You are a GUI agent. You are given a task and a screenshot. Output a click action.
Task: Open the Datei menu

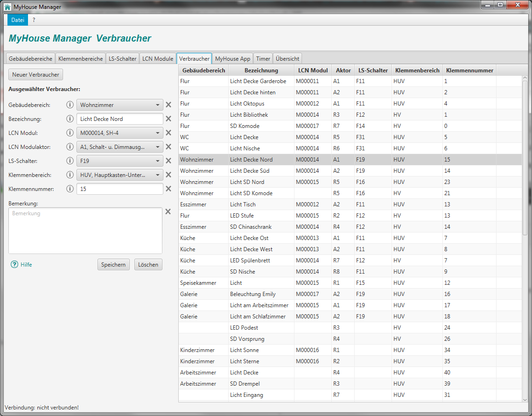click(18, 20)
